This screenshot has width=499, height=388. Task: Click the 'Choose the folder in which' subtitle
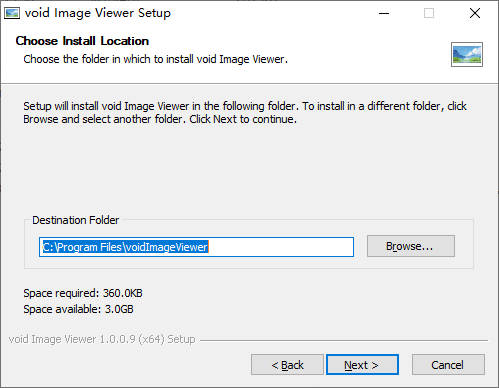tap(155, 59)
